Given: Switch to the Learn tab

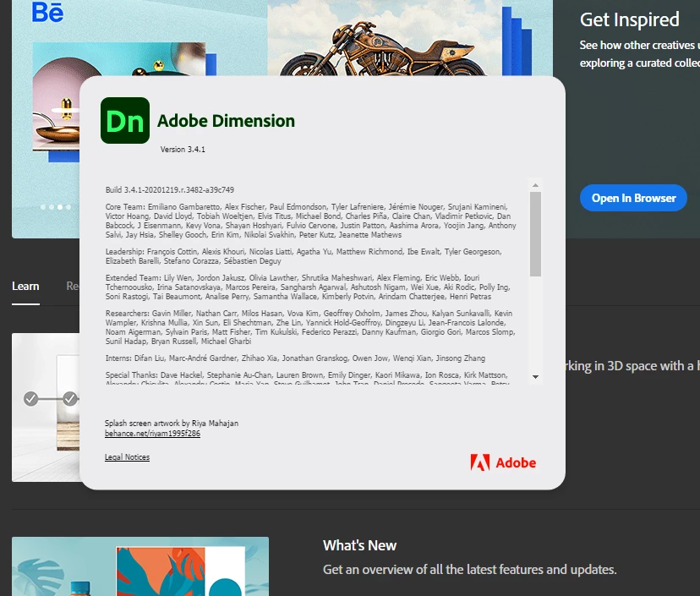Looking at the screenshot, I should click(25, 287).
